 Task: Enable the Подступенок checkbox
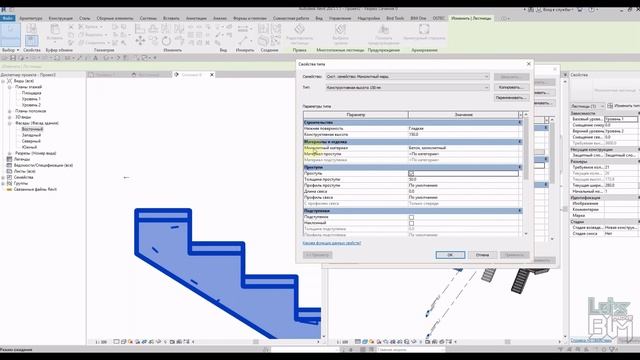pyautogui.click(x=411, y=217)
